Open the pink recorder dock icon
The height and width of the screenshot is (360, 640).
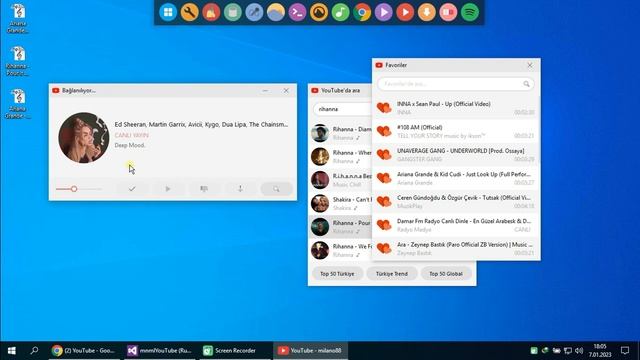pos(448,12)
